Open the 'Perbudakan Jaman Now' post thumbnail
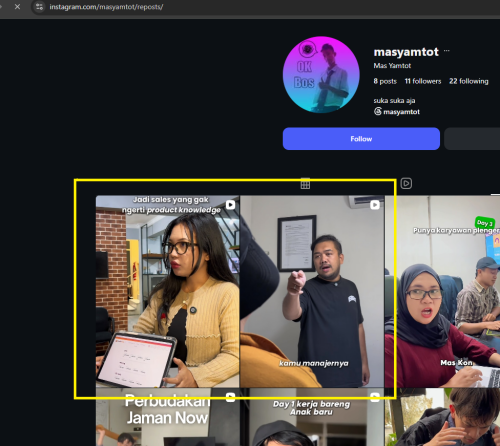 167,417
